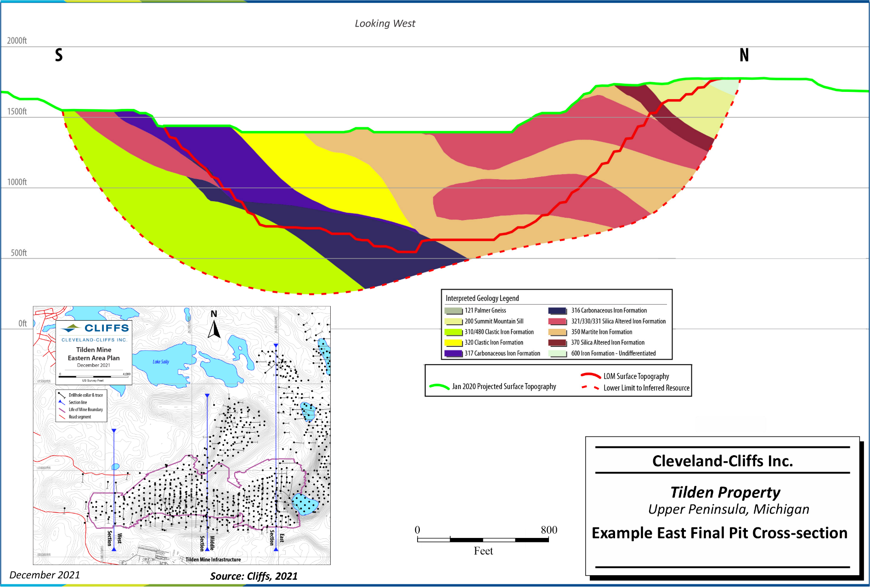
Task: Click the 'December 2021' date at bottom left
Action: tap(45, 575)
